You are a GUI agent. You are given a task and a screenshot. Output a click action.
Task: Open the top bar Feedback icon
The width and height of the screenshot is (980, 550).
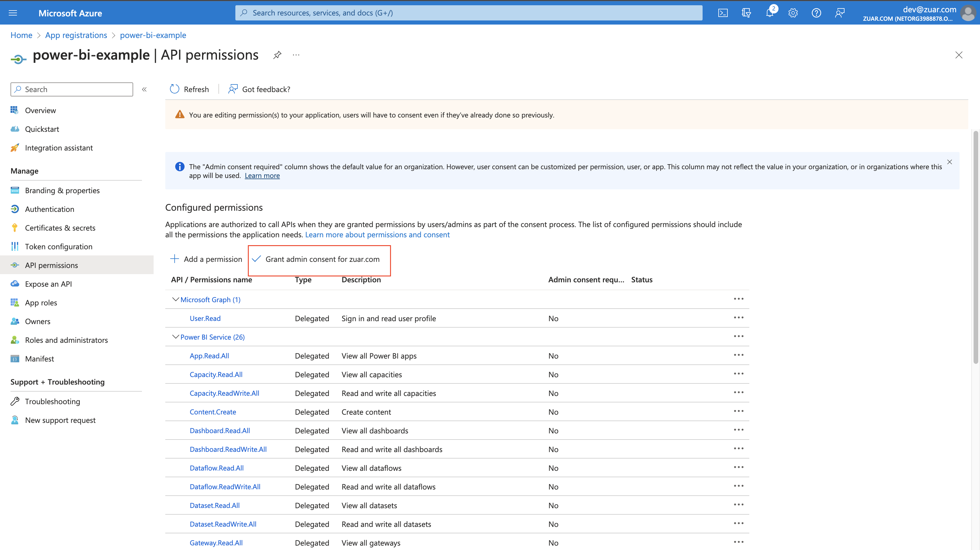[x=840, y=13]
